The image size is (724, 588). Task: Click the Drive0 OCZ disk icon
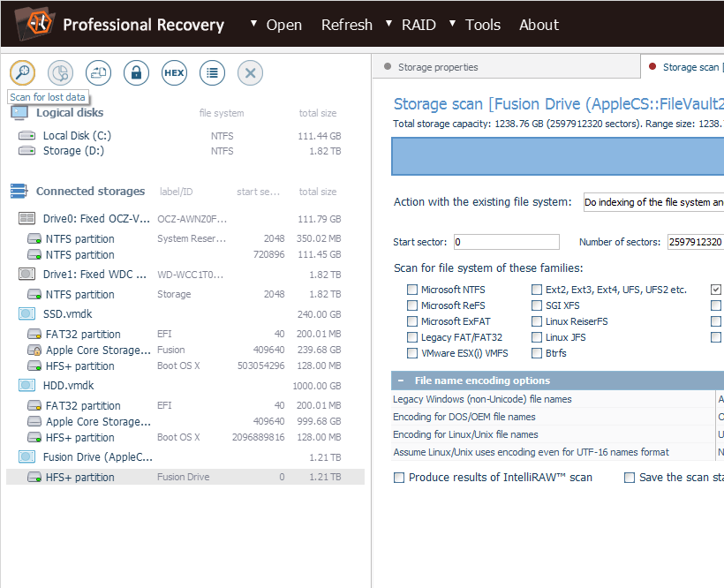click(x=26, y=218)
